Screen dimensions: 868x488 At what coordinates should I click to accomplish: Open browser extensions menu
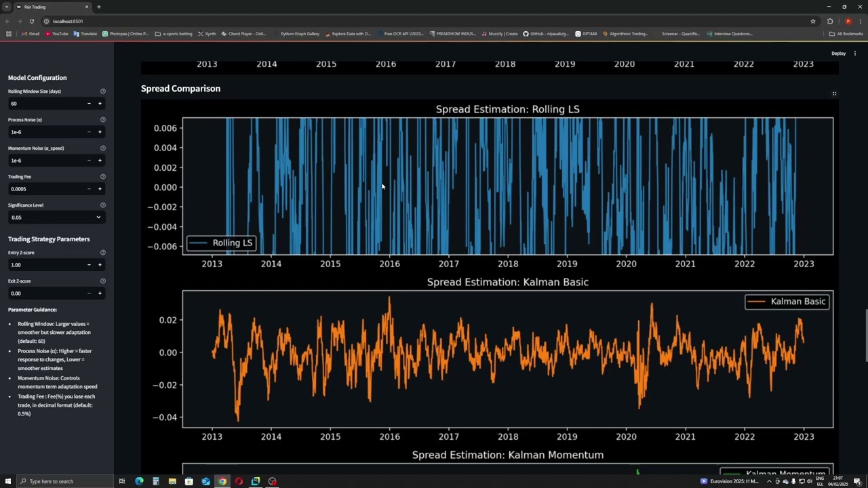(830, 21)
